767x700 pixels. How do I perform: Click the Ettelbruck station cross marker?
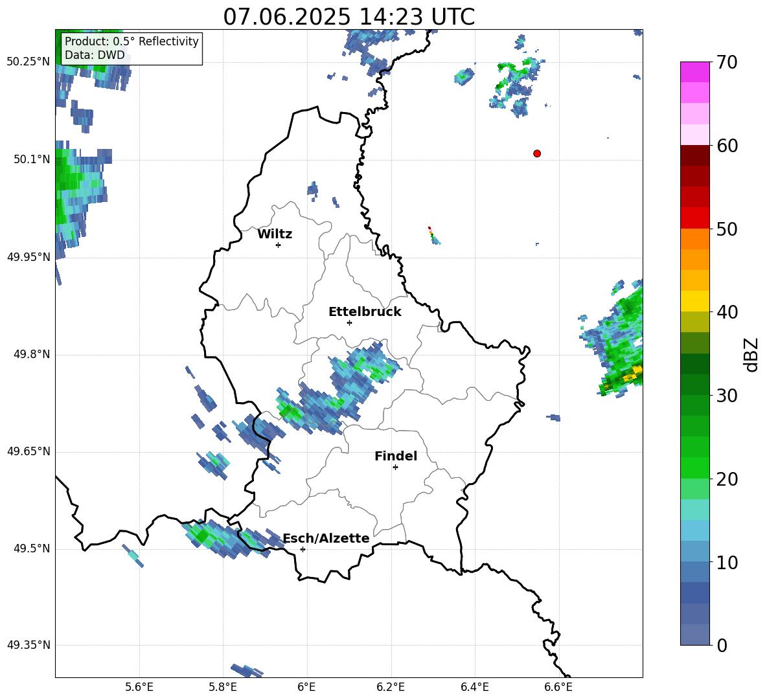[349, 322]
